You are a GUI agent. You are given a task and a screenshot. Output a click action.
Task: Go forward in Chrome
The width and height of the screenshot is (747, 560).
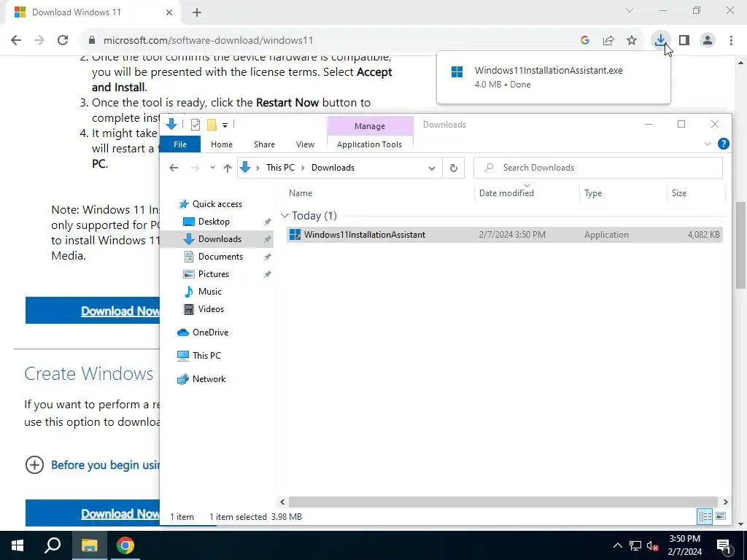click(39, 40)
